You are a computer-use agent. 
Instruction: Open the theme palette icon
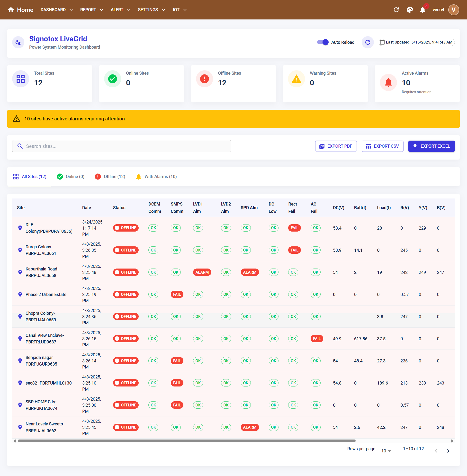(410, 10)
